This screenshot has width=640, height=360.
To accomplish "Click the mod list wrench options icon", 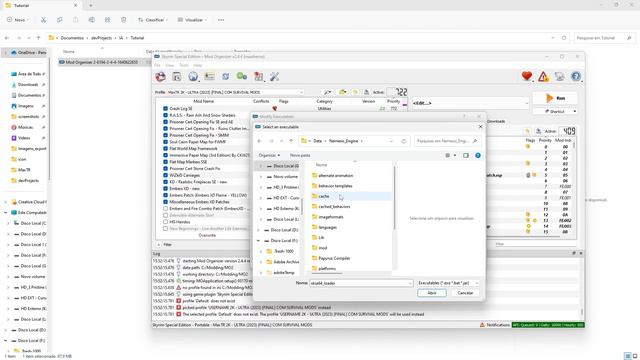I will [327, 92].
